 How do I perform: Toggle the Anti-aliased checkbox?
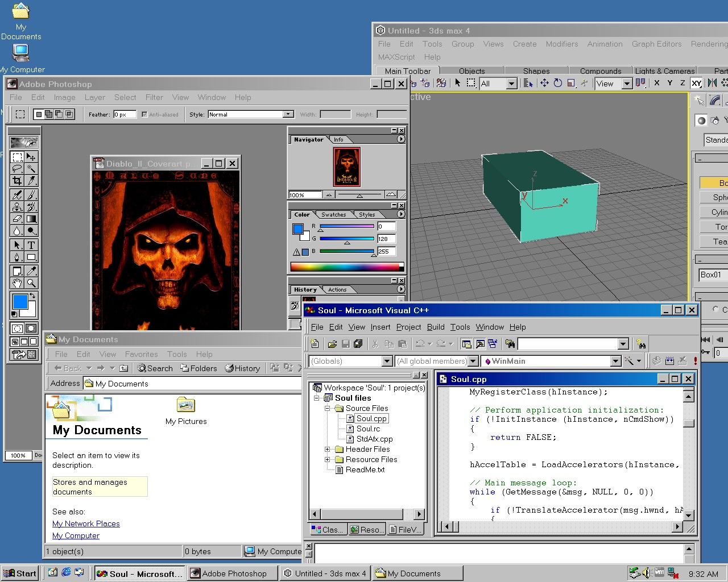pos(144,114)
